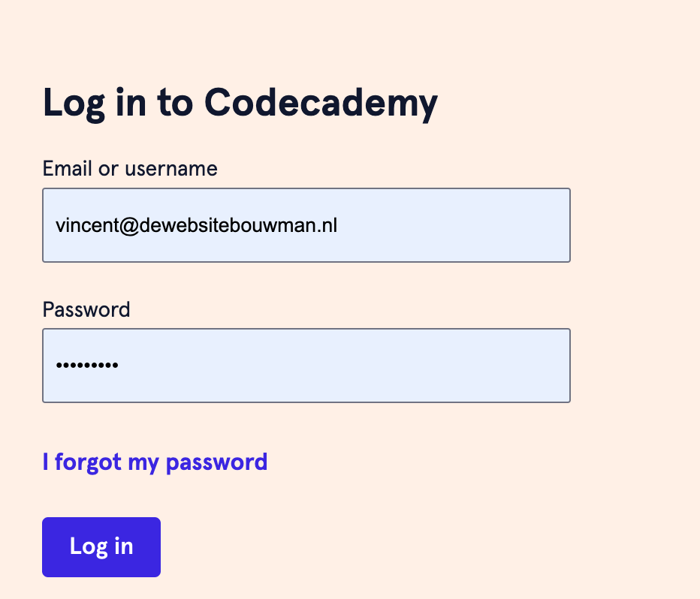
Task: Click the Log in button
Action: [101, 546]
